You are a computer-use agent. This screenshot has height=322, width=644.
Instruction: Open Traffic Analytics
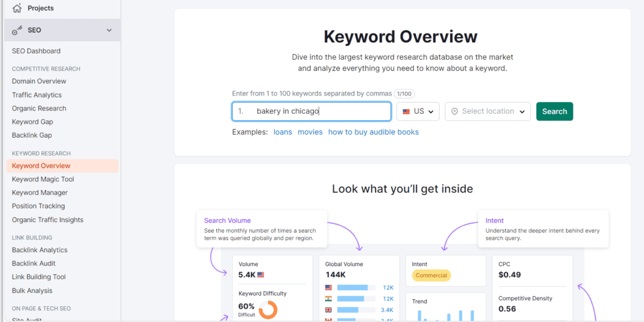pos(36,95)
